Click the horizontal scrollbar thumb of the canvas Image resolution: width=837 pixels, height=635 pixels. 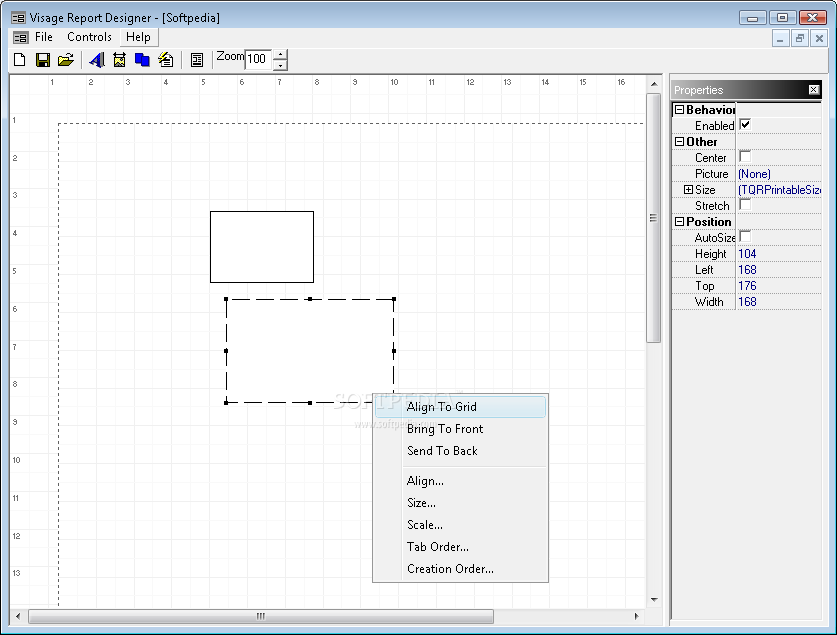point(261,616)
